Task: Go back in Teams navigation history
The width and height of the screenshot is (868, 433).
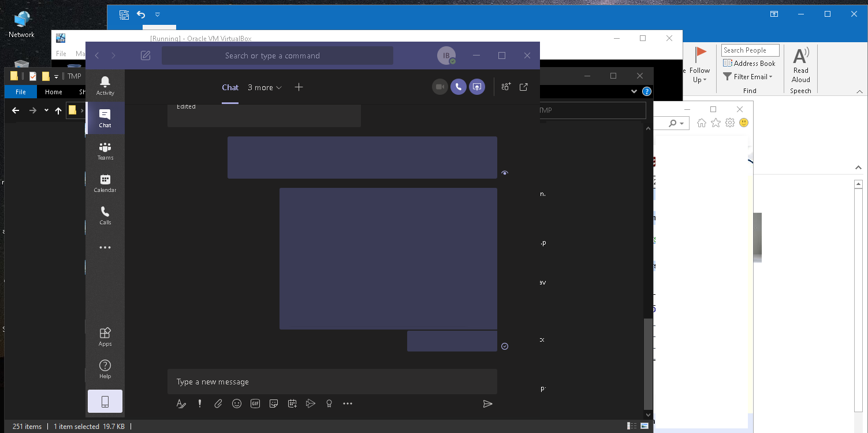Action: pyautogui.click(x=97, y=55)
